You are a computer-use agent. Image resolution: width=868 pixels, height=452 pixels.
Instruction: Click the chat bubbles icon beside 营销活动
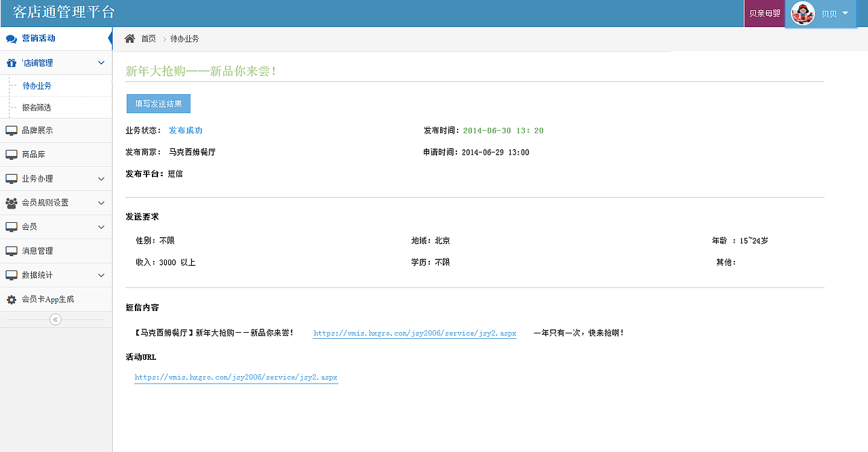[11, 39]
